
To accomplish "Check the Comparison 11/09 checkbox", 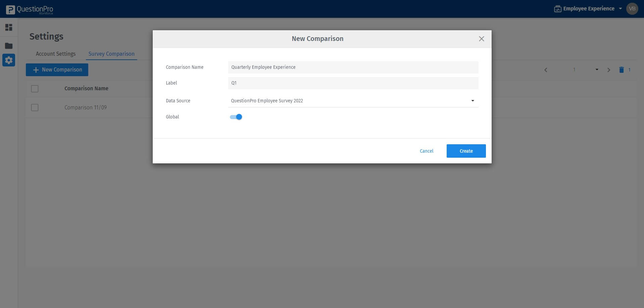I will 35,107.
